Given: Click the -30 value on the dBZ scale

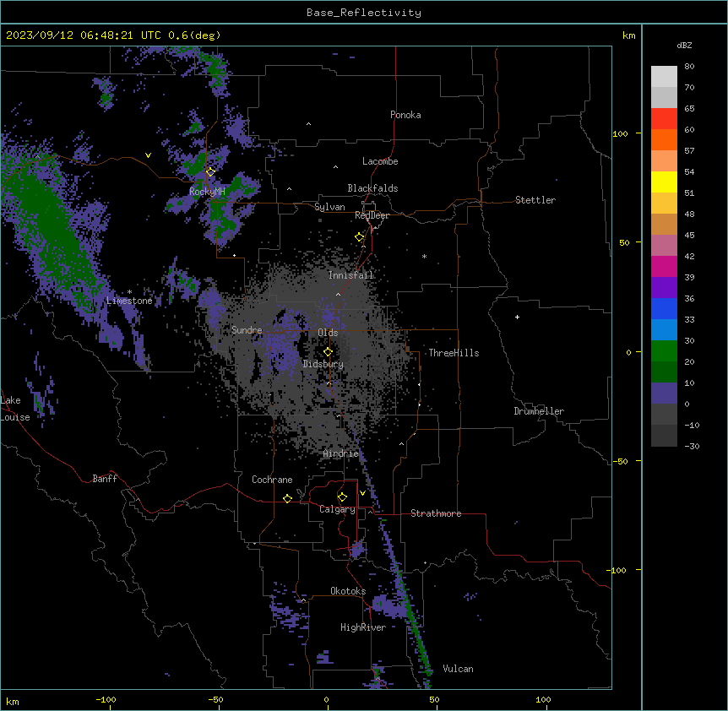Looking at the screenshot, I should click(x=692, y=446).
